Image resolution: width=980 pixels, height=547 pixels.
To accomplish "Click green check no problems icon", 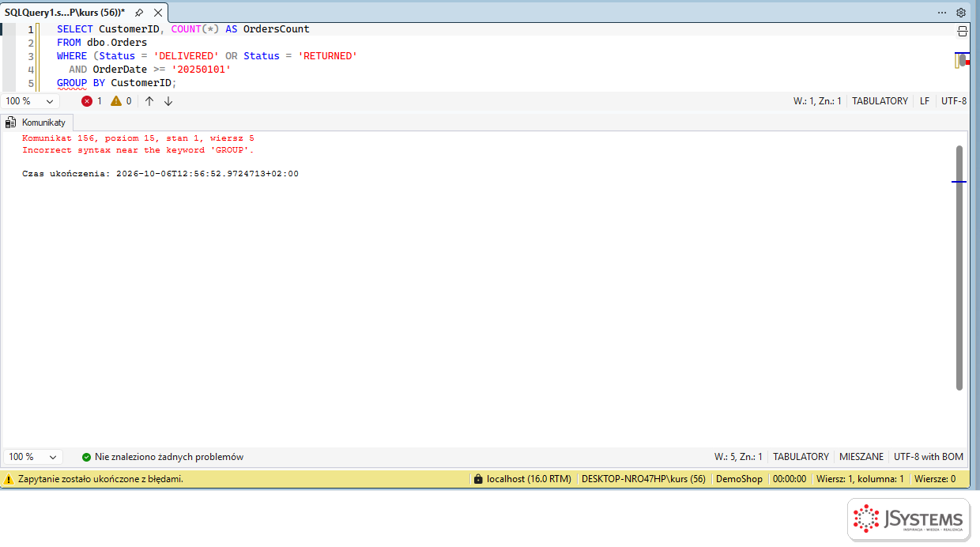I will 86,457.
